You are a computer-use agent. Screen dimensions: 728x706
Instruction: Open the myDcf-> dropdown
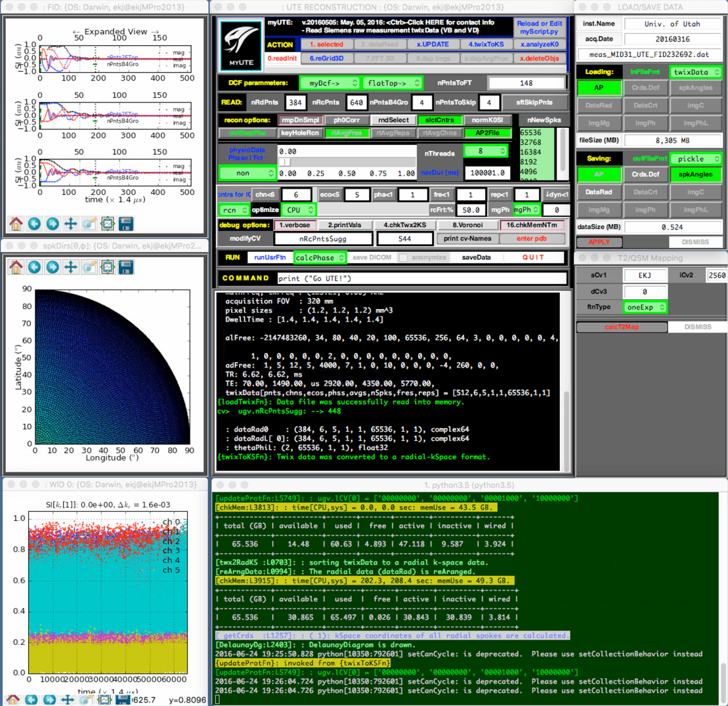pos(330,83)
